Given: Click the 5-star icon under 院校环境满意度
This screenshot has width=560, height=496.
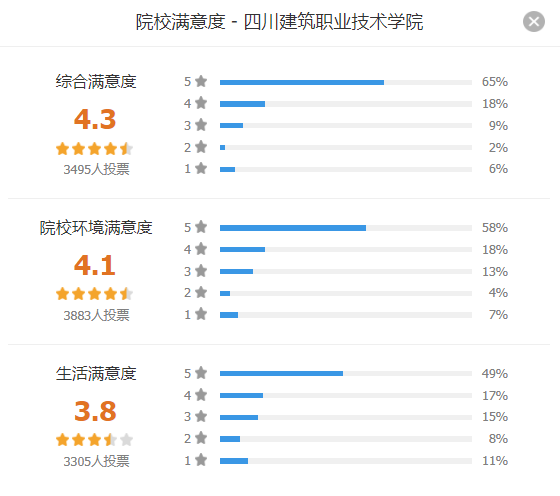Looking at the screenshot, I should [201, 227].
